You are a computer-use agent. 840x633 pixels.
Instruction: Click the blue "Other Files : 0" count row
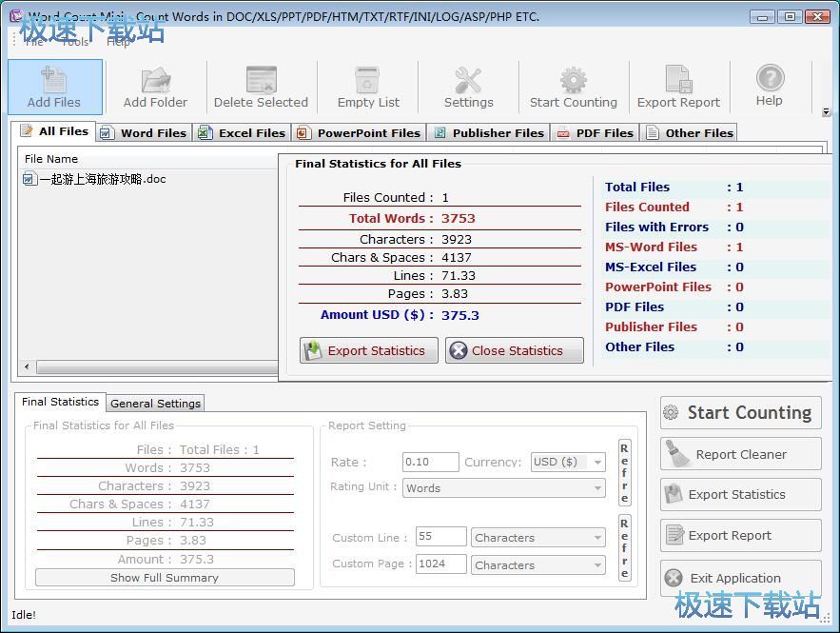(x=674, y=347)
